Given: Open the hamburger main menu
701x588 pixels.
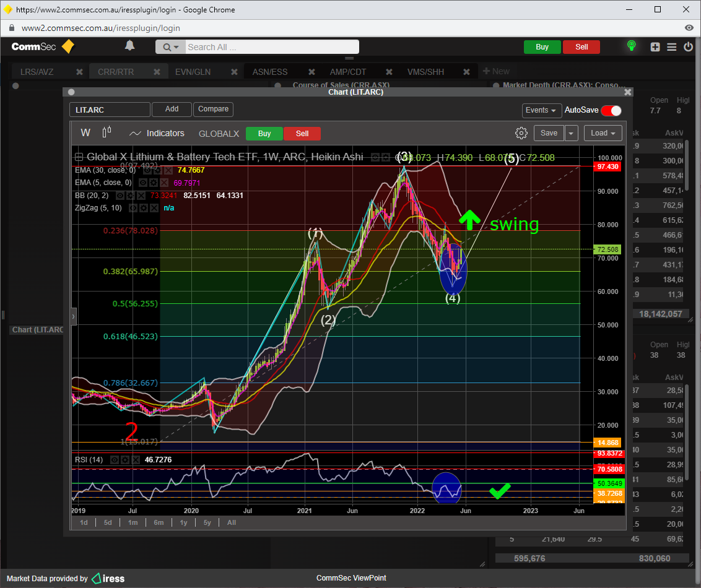Looking at the screenshot, I should [671, 47].
